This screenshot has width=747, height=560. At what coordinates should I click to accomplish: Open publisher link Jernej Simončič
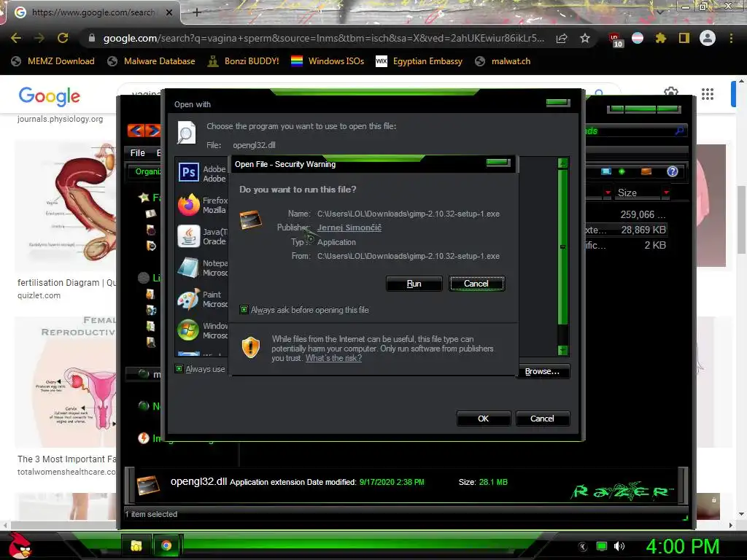349,227
